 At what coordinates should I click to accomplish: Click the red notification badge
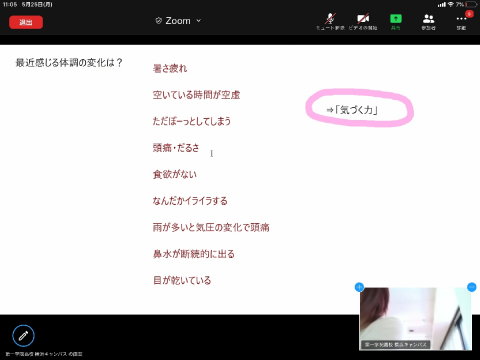pos(469,14)
